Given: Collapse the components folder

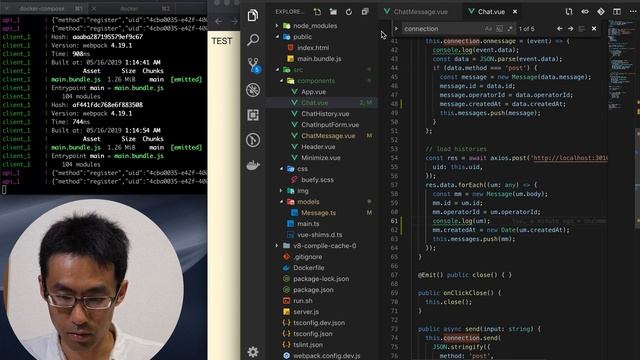Looking at the screenshot, I should [281, 81].
